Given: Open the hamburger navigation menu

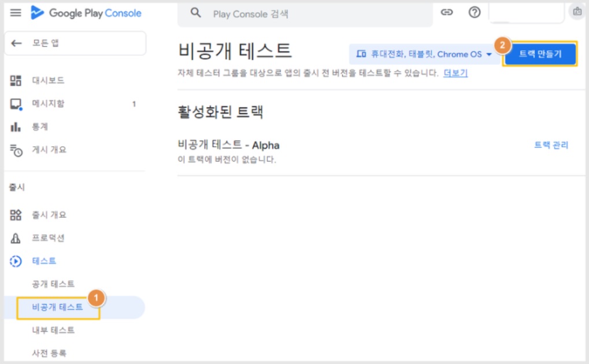Looking at the screenshot, I should (16, 13).
